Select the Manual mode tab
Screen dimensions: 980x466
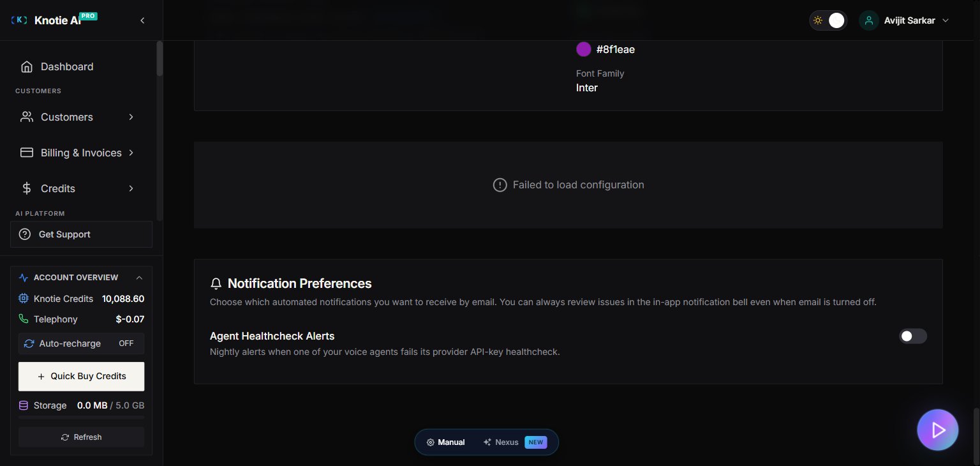click(x=445, y=442)
